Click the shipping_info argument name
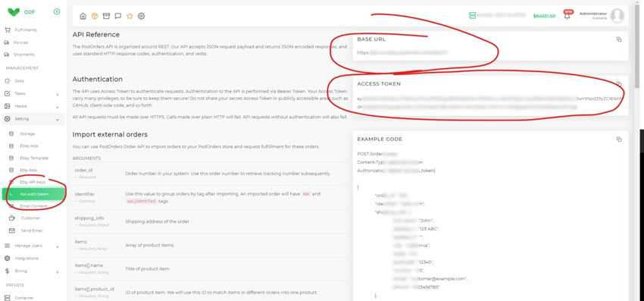The width and height of the screenshot is (644, 301). [89, 218]
